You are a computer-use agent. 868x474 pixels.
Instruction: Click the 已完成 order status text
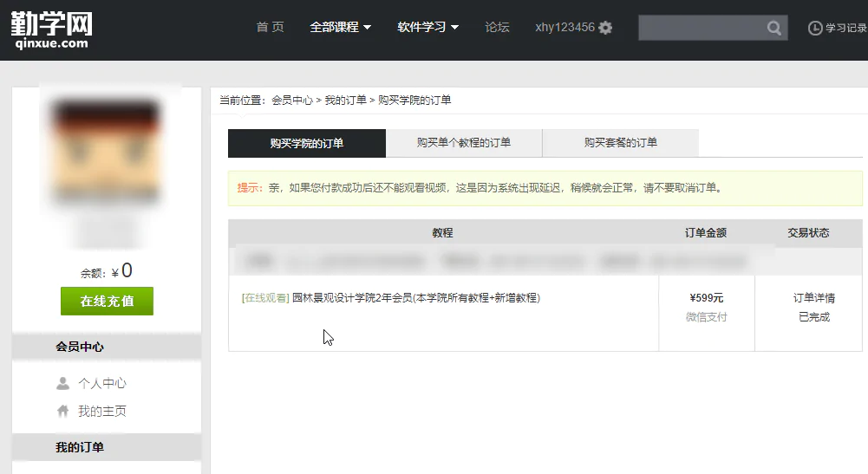[x=813, y=317]
